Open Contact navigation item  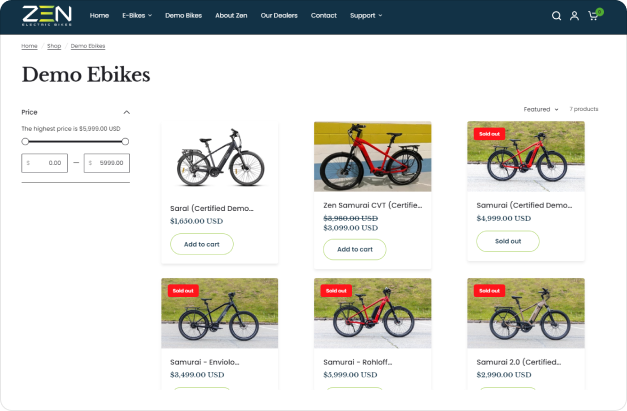pyautogui.click(x=324, y=16)
